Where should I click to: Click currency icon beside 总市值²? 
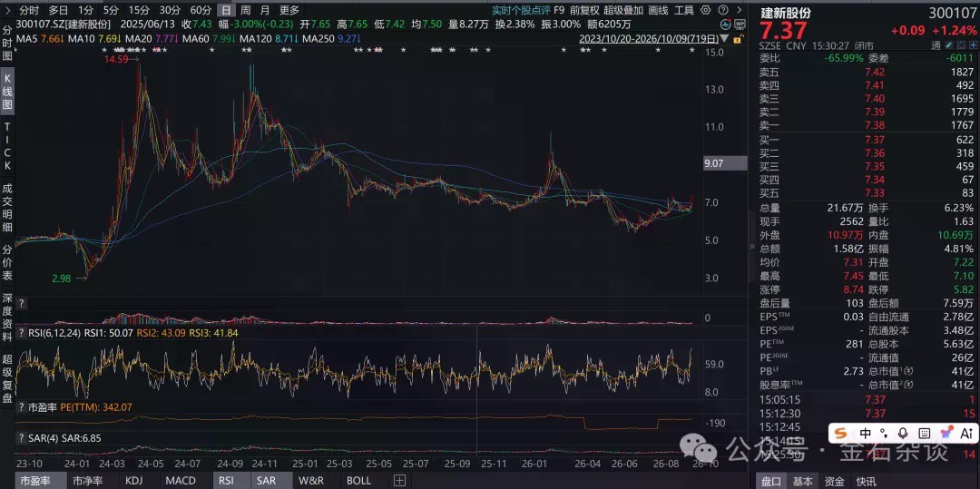[x=908, y=385]
